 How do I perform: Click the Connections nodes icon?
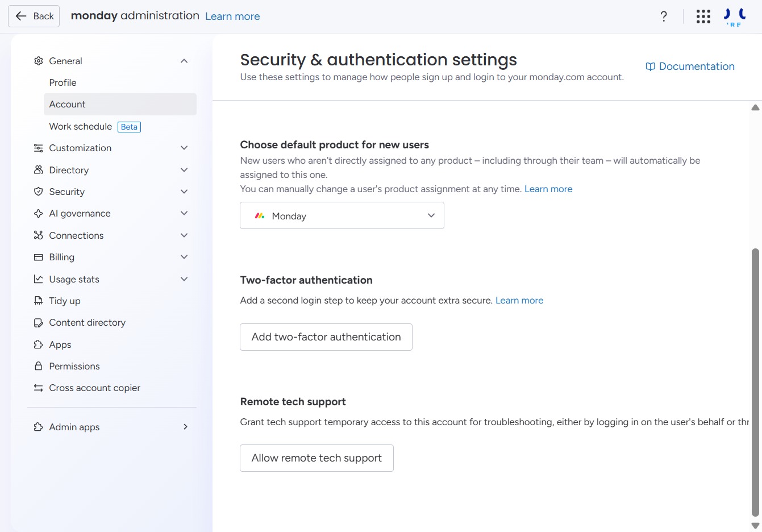coord(39,235)
